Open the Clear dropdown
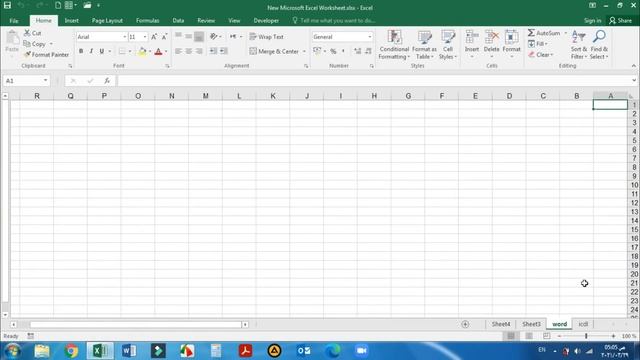Image resolution: width=640 pixels, height=360 pixels. point(540,54)
